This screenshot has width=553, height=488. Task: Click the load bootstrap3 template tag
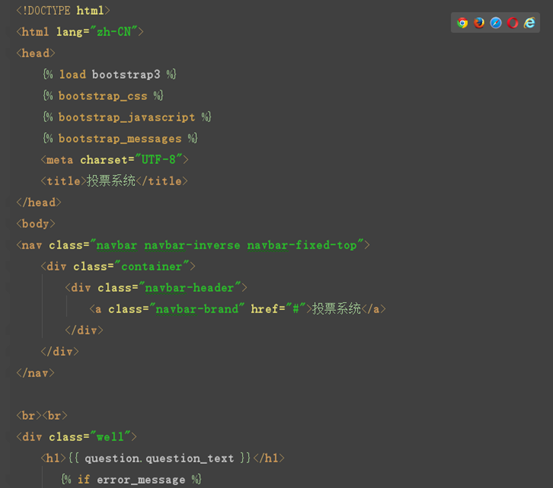(x=109, y=74)
